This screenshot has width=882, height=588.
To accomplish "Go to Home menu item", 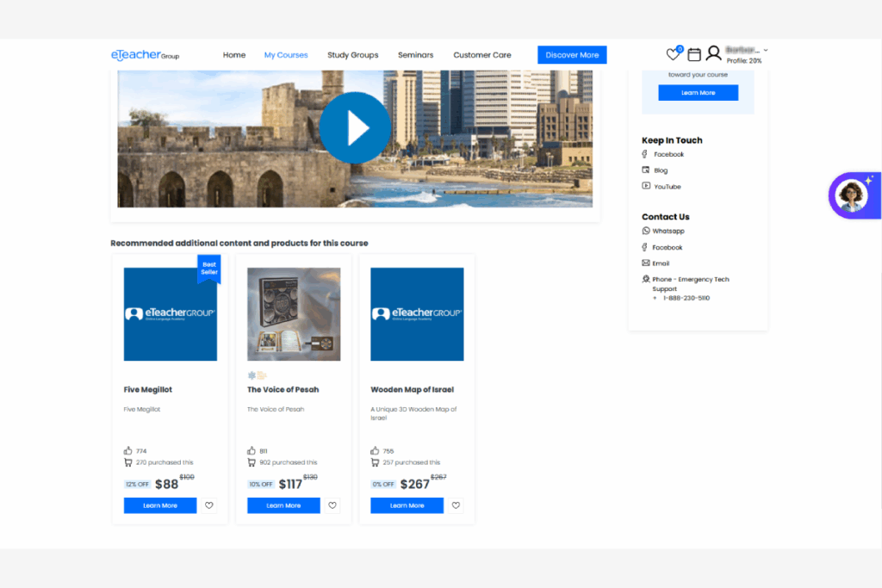I will [234, 55].
